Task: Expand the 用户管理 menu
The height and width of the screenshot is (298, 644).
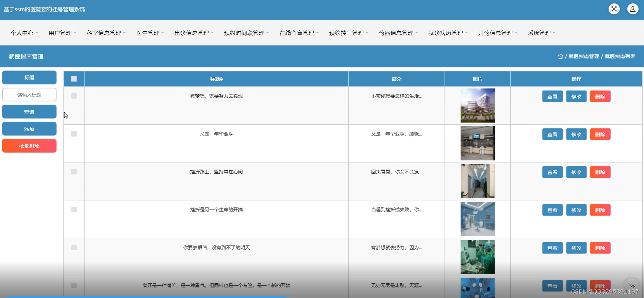Action: [x=62, y=33]
